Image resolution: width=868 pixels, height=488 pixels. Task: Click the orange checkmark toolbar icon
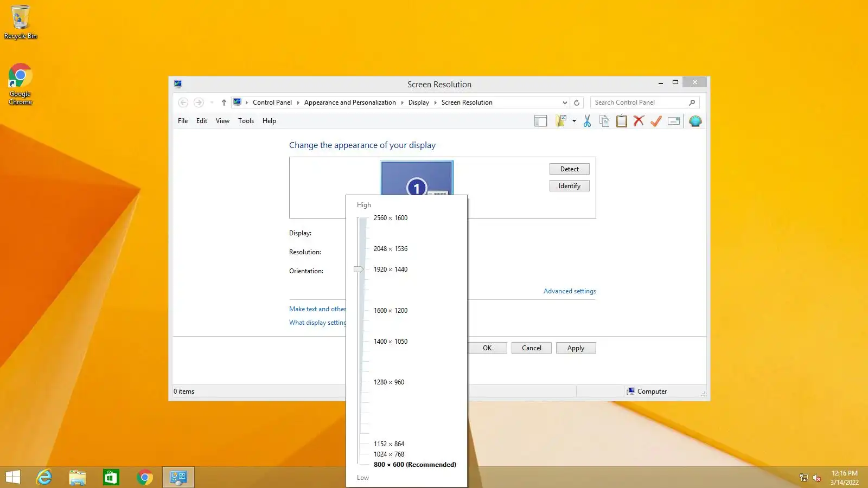[x=656, y=121]
